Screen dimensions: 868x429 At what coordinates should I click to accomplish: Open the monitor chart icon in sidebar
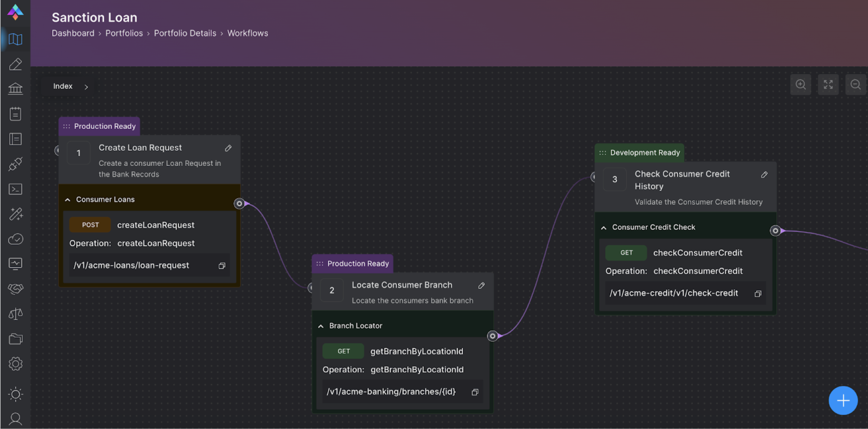[16, 264]
